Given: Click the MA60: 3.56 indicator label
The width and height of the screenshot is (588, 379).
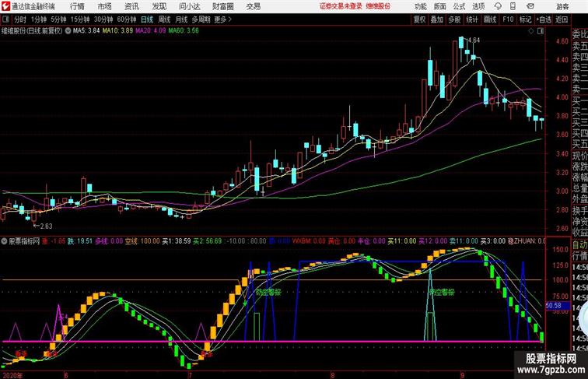Looking at the screenshot, I should [184, 31].
